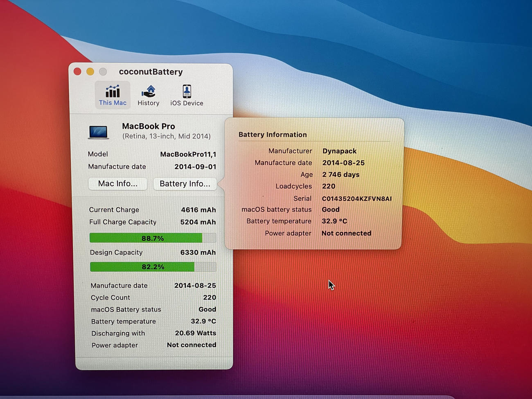532x399 pixels.
Task: Click the Design Capacity label
Action: point(116,252)
